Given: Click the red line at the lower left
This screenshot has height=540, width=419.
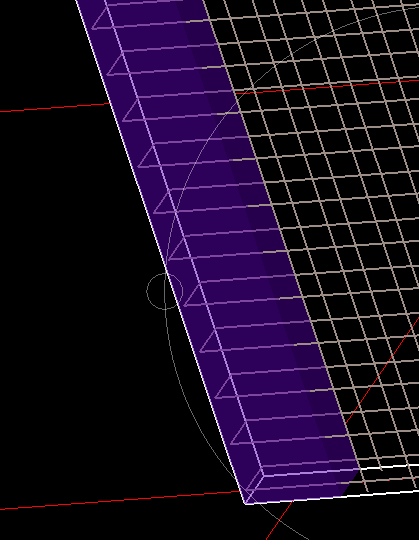Looking at the screenshot, I should pyautogui.click(x=119, y=500).
